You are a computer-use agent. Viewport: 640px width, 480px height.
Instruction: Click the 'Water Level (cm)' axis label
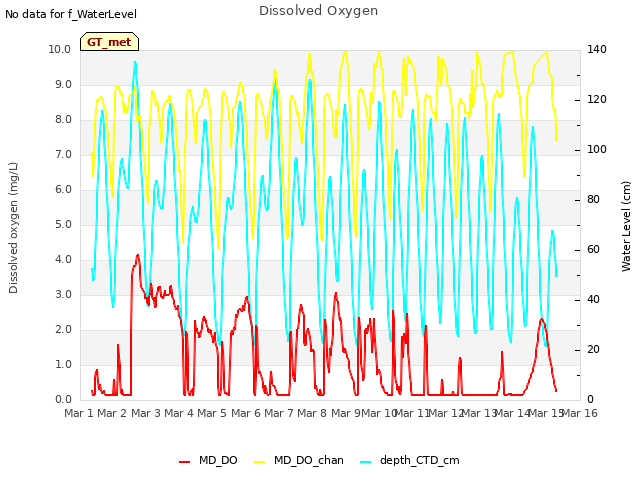[x=626, y=227]
